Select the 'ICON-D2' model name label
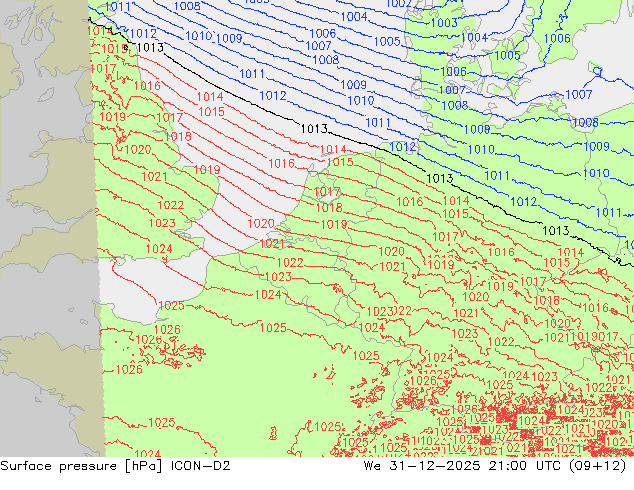This screenshot has width=634, height=490. 201,466
